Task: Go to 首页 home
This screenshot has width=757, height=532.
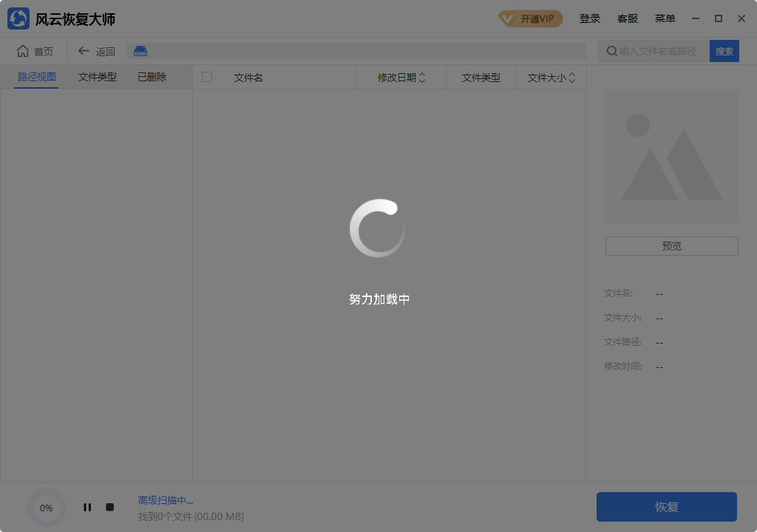Action: pyautogui.click(x=35, y=51)
